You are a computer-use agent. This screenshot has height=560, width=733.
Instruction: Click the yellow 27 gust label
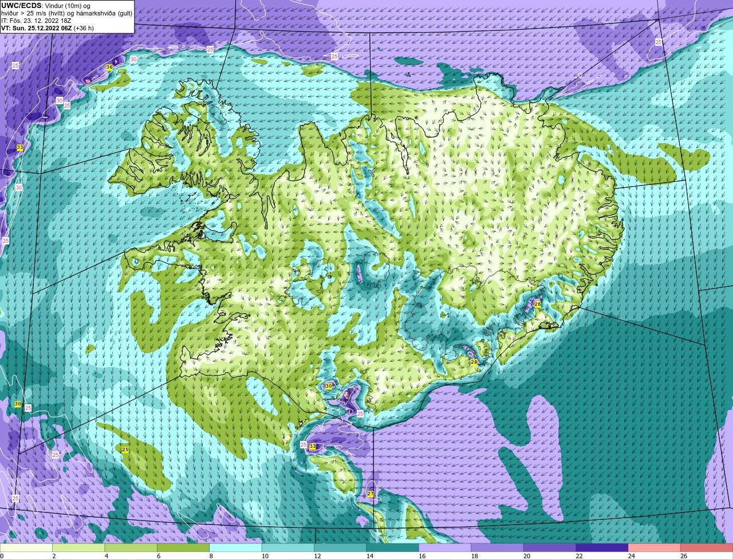point(371,494)
